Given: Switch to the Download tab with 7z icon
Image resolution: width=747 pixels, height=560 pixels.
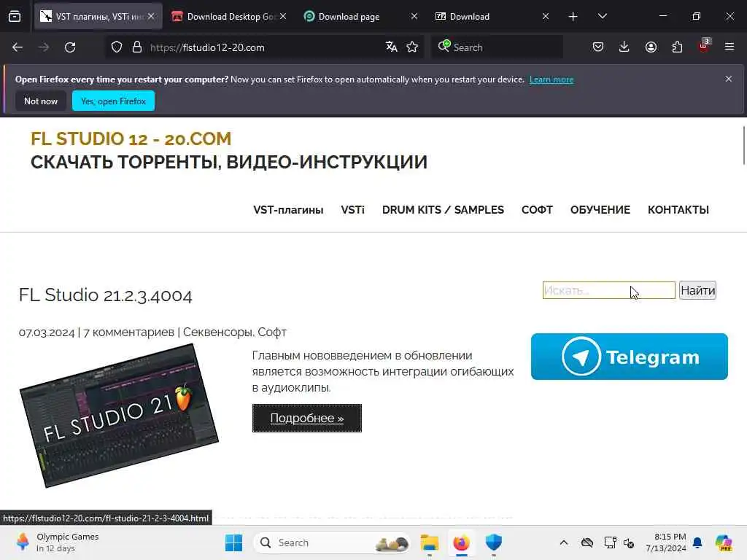Looking at the screenshot, I should coord(492,17).
